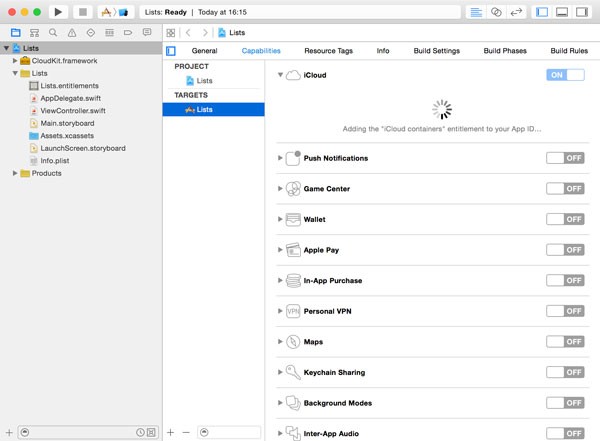
Task: Enable the Personal VPN switch
Action: (565, 311)
